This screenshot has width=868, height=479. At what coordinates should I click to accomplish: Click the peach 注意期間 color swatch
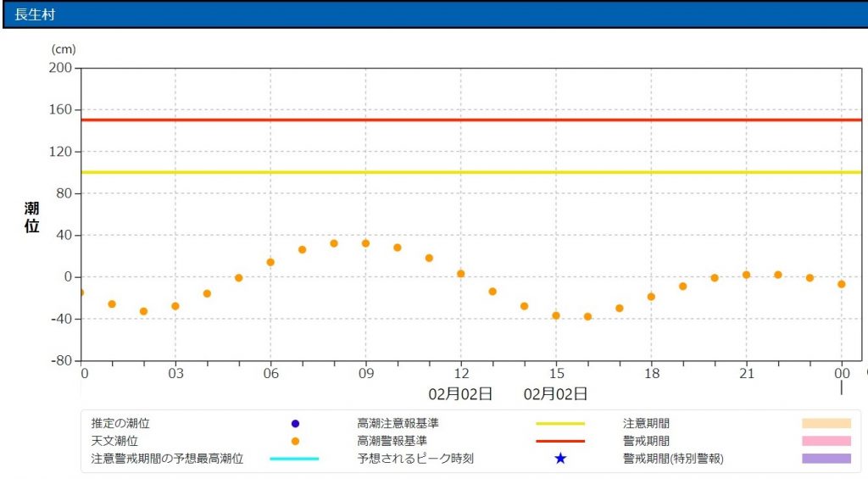click(826, 424)
